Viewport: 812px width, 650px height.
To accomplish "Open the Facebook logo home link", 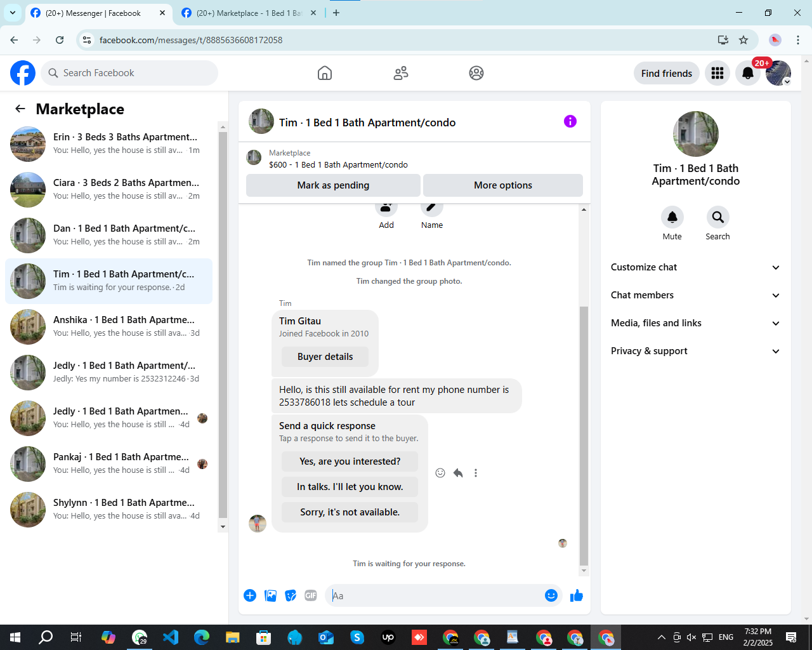I will pyautogui.click(x=23, y=73).
